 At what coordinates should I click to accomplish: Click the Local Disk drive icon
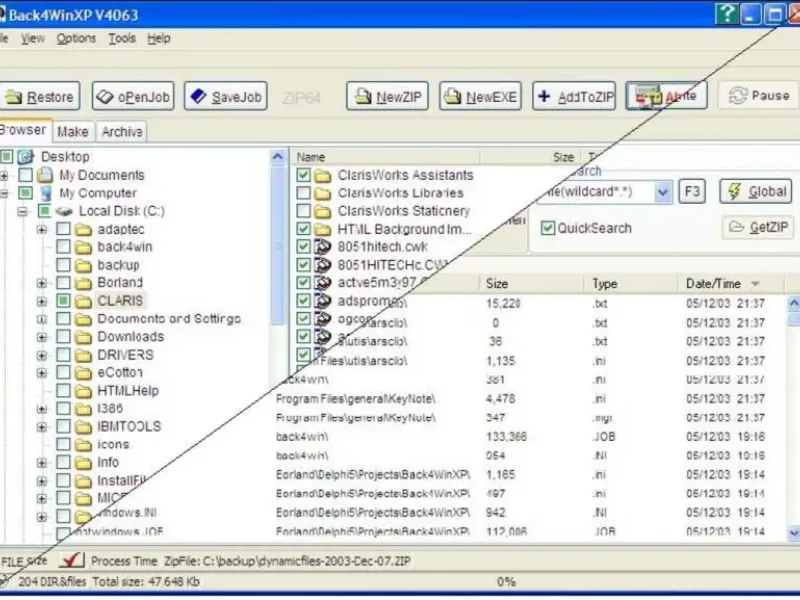64,211
